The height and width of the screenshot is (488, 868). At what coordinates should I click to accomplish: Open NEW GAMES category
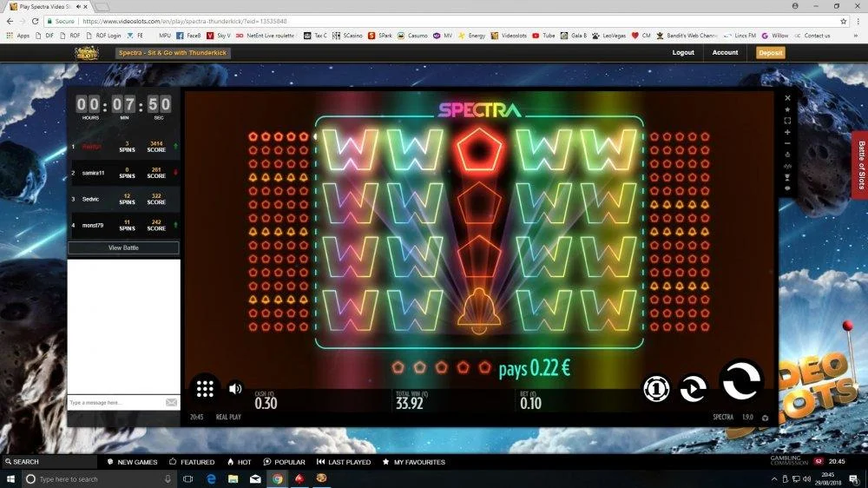pyautogui.click(x=132, y=461)
